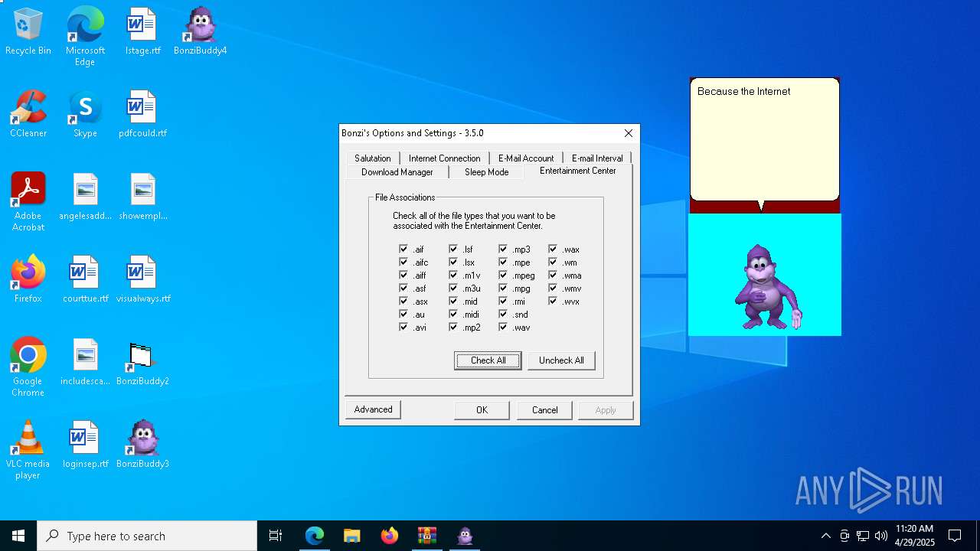Uncheck the .aifc file association
This screenshot has width=980, height=551.
click(x=403, y=262)
